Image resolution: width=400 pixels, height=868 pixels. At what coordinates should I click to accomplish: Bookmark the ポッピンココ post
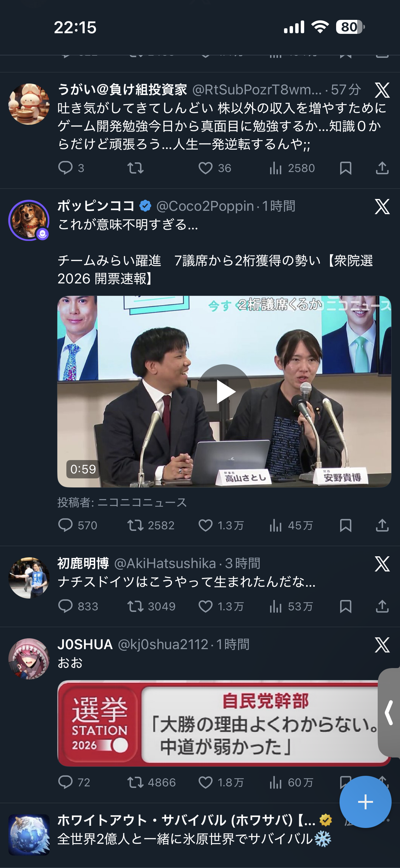[345, 525]
